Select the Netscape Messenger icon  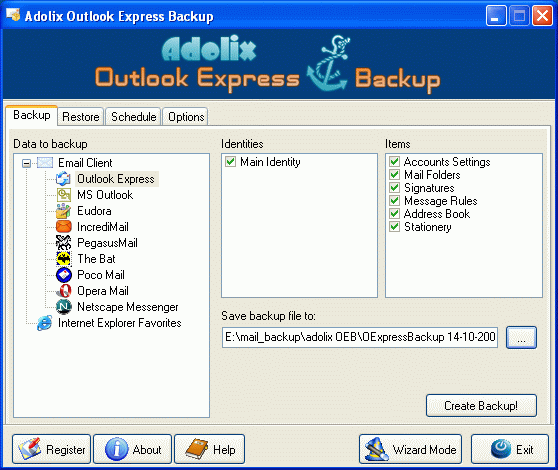(64, 307)
